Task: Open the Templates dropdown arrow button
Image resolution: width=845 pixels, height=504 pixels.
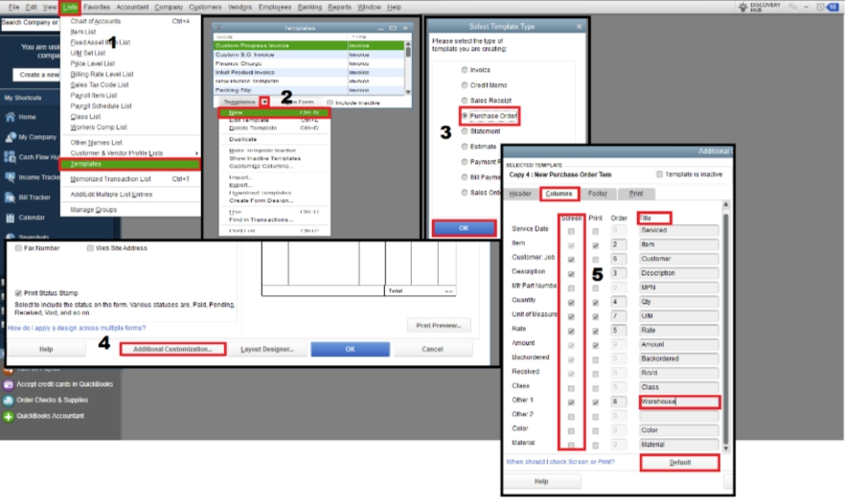Action: (264, 102)
